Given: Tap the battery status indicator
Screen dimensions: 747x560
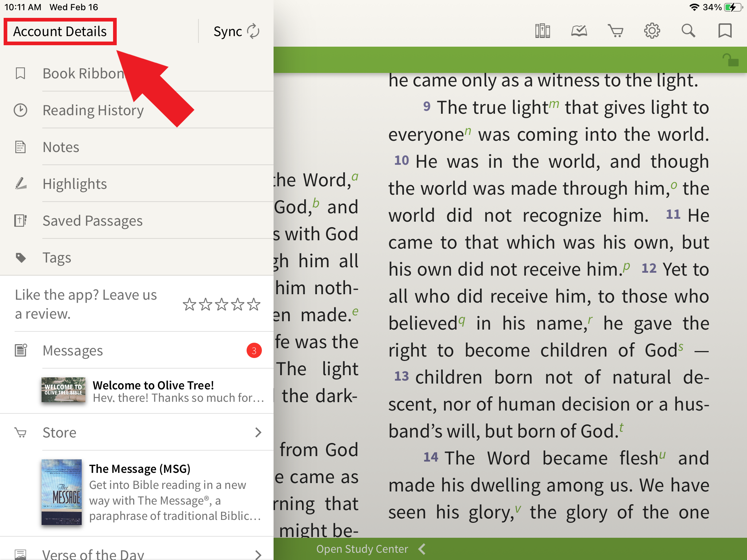Looking at the screenshot, I should pos(733,7).
